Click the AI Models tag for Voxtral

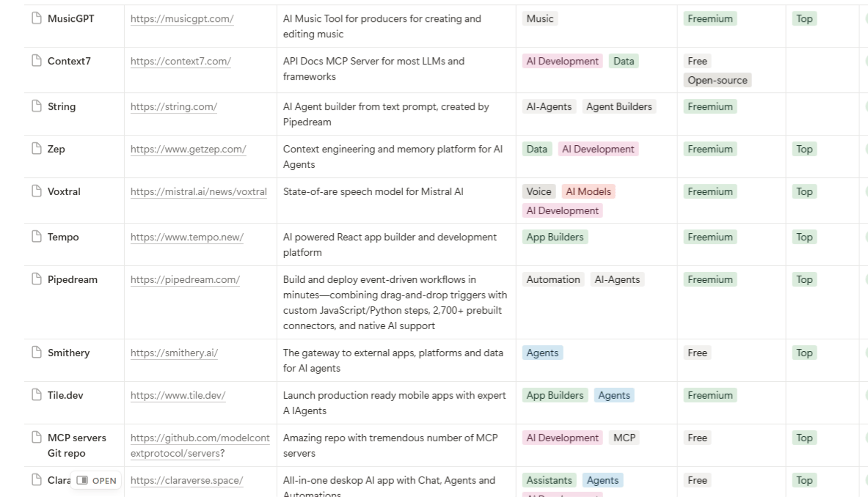[x=588, y=192]
